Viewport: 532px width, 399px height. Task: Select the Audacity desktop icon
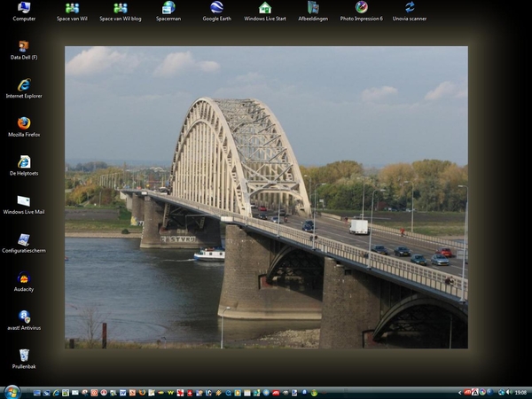[24, 278]
